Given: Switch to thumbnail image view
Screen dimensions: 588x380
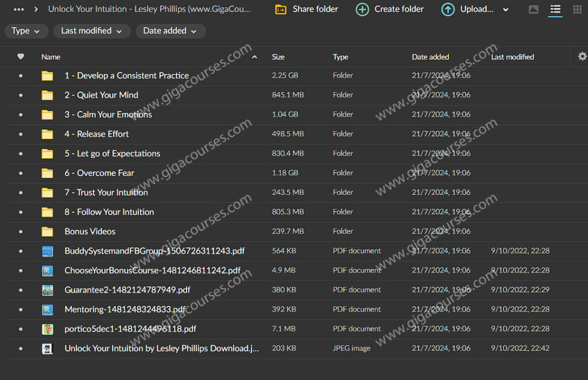Looking at the screenshot, I should click(x=533, y=9).
